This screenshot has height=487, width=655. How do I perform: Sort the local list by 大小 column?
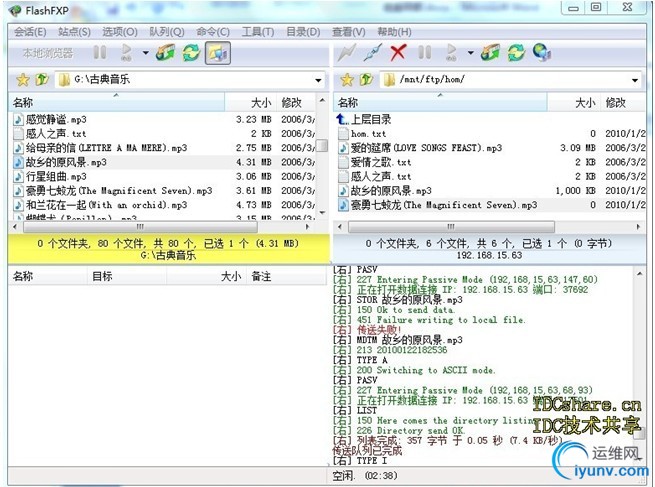click(249, 102)
